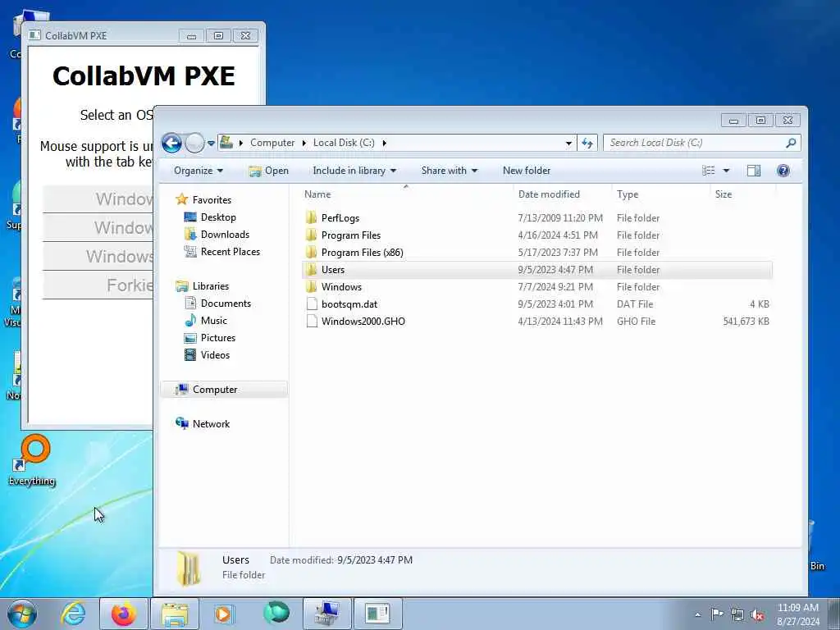Launch Internet Explorer from the taskbar
The height and width of the screenshot is (630, 840).
[73, 614]
